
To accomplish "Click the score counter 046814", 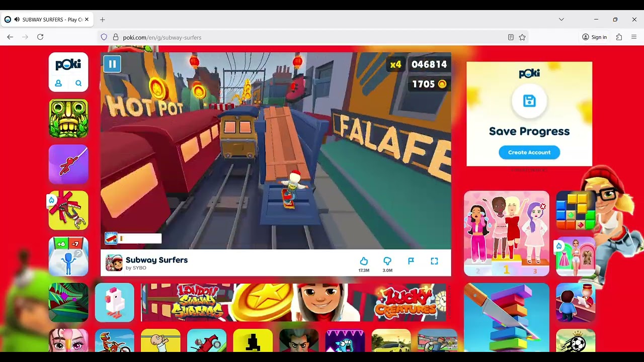I will [429, 64].
